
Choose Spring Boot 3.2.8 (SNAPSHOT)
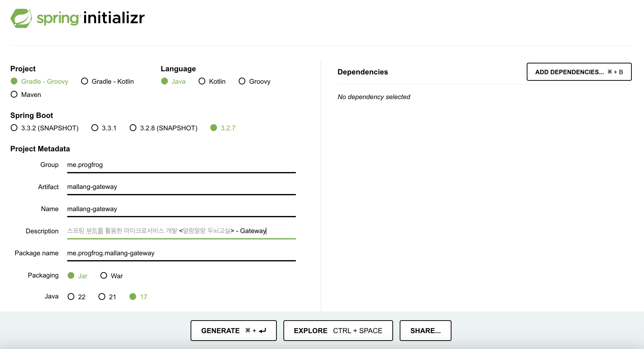pos(133,128)
